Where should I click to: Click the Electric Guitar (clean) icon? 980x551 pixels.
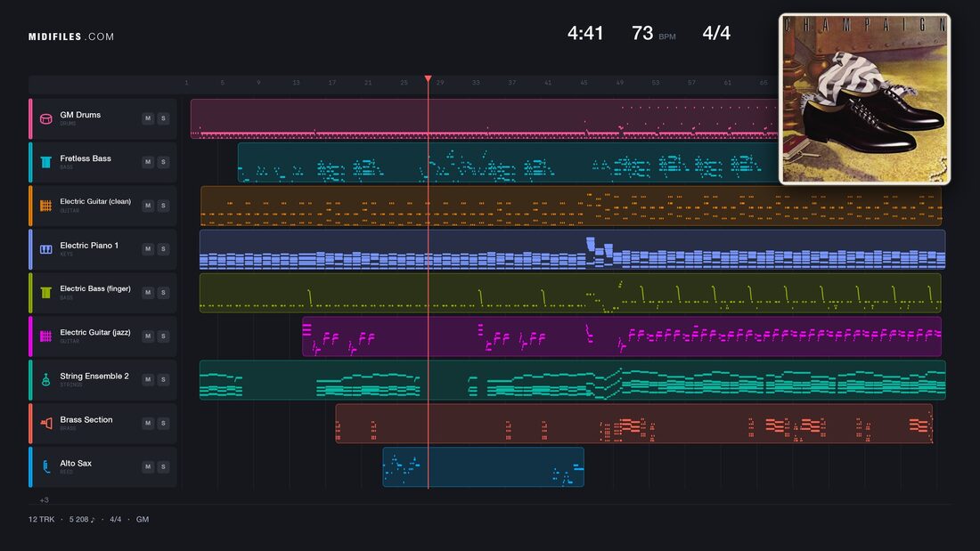(45, 206)
